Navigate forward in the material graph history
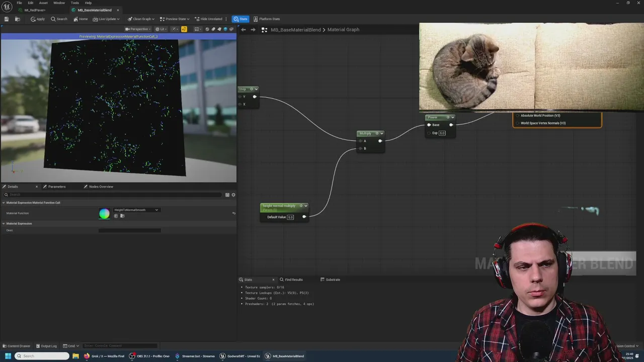The image size is (644, 362). click(x=253, y=30)
